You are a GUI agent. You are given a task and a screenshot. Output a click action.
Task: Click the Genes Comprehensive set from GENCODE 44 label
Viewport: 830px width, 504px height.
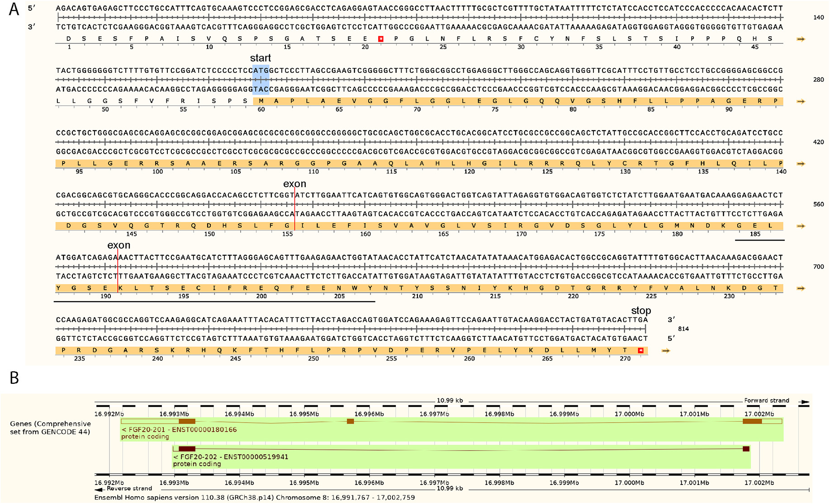50,428
